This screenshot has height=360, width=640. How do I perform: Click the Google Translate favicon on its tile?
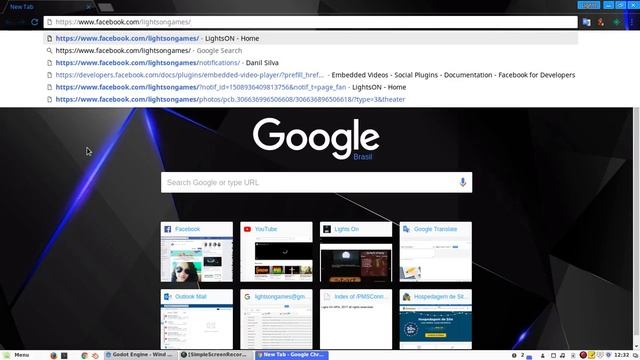407,229
